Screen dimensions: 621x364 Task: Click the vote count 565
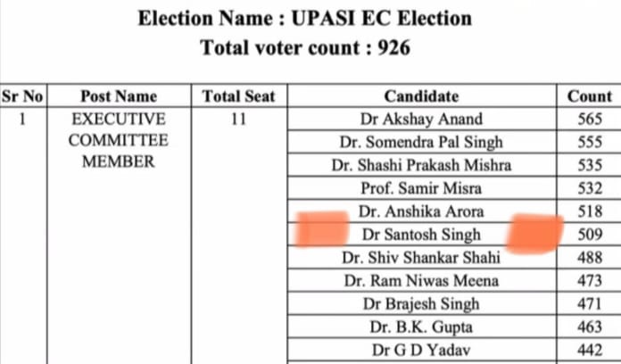click(x=590, y=119)
